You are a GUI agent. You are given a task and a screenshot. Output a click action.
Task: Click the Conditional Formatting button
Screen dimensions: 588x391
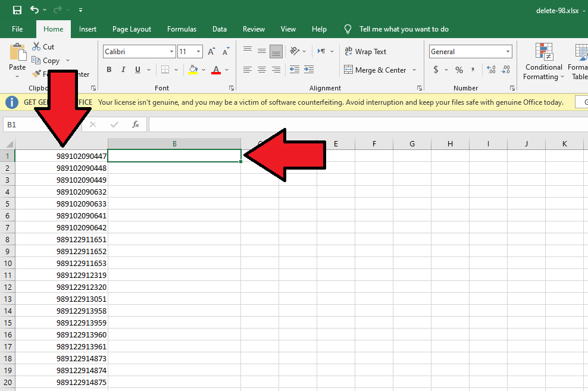pyautogui.click(x=543, y=61)
